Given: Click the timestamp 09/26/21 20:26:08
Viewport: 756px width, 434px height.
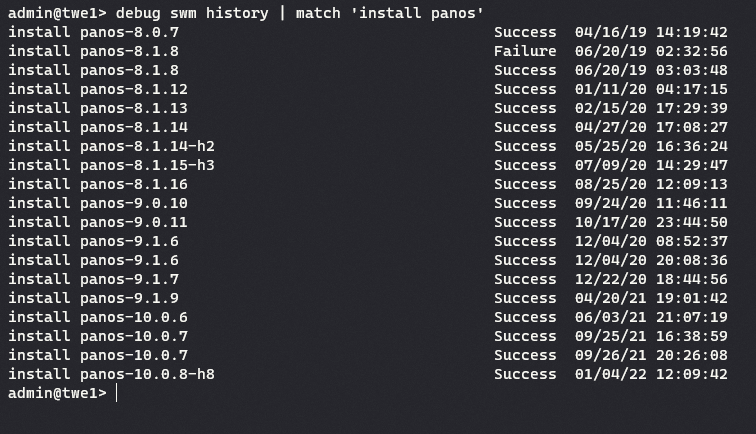Looking at the screenshot, I should 651,355.
